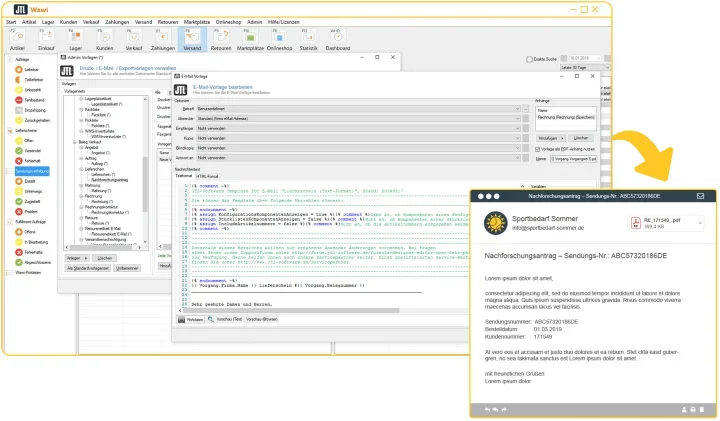
Task: Click the magnifier icon beside Vorschau (Text)
Action: (x=211, y=319)
